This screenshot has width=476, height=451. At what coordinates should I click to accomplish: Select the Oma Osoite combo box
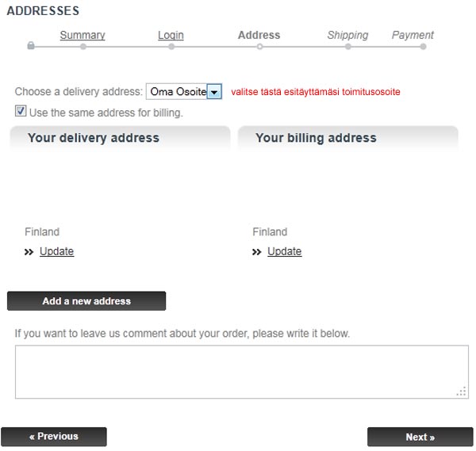point(184,92)
